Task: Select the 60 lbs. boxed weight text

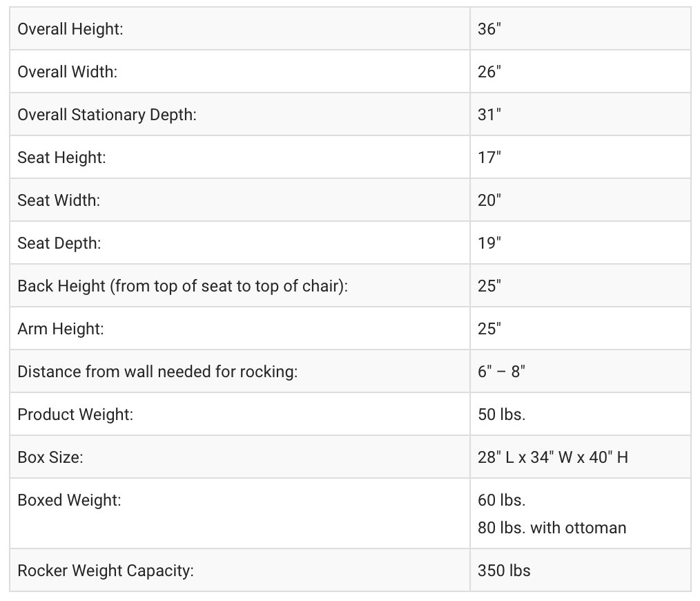Action: coord(501,500)
